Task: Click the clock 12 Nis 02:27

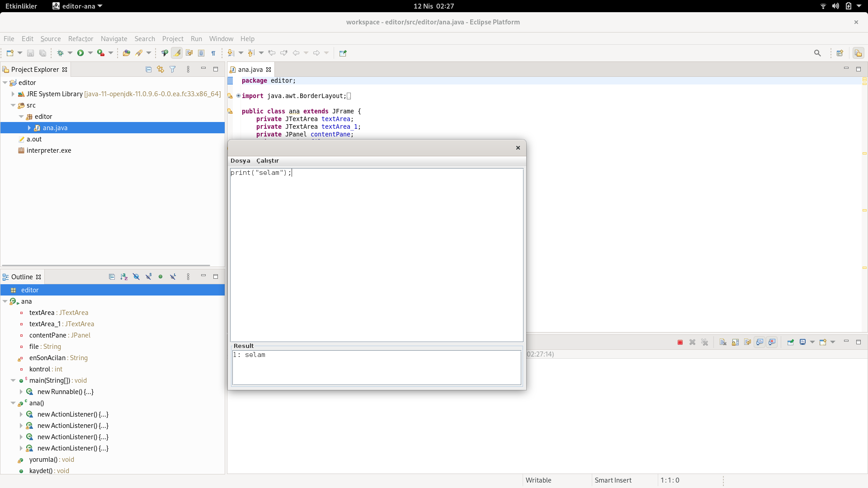Action: click(x=434, y=6)
